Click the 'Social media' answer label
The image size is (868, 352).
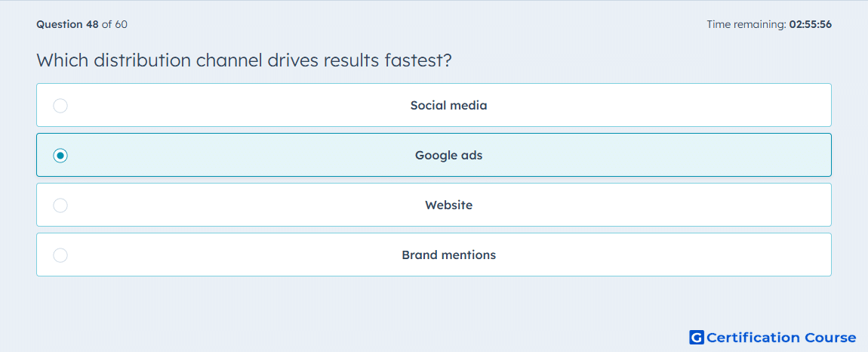click(448, 105)
